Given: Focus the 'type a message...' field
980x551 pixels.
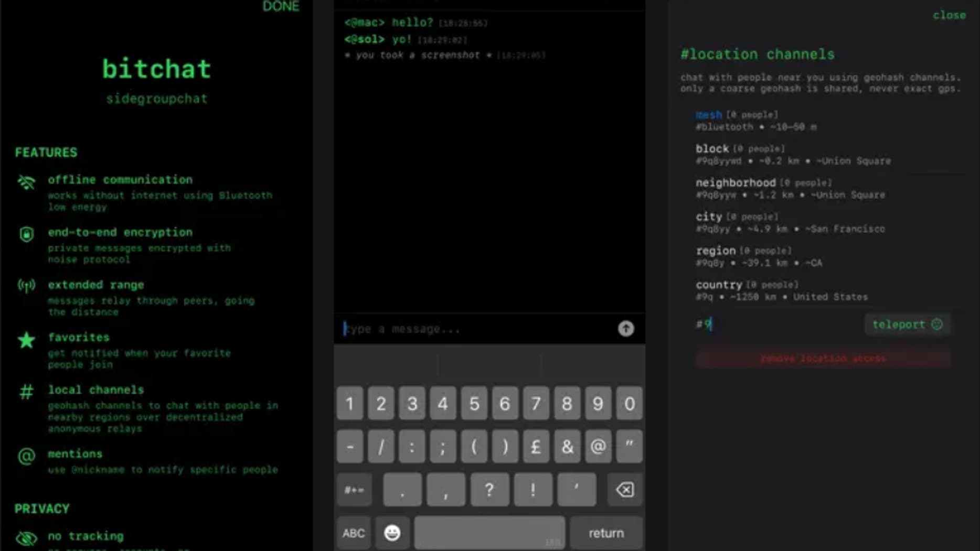Looking at the screenshot, I should (x=475, y=329).
